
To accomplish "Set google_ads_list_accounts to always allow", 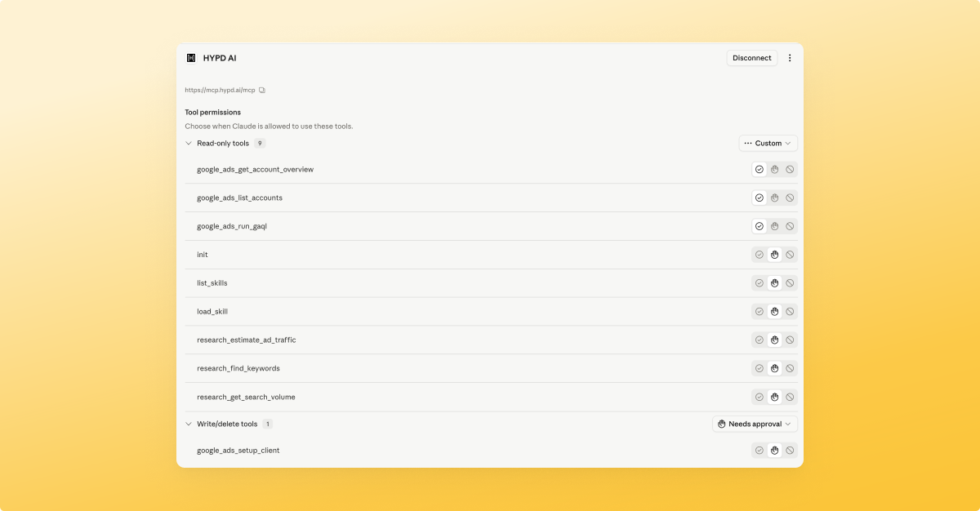I will point(759,198).
